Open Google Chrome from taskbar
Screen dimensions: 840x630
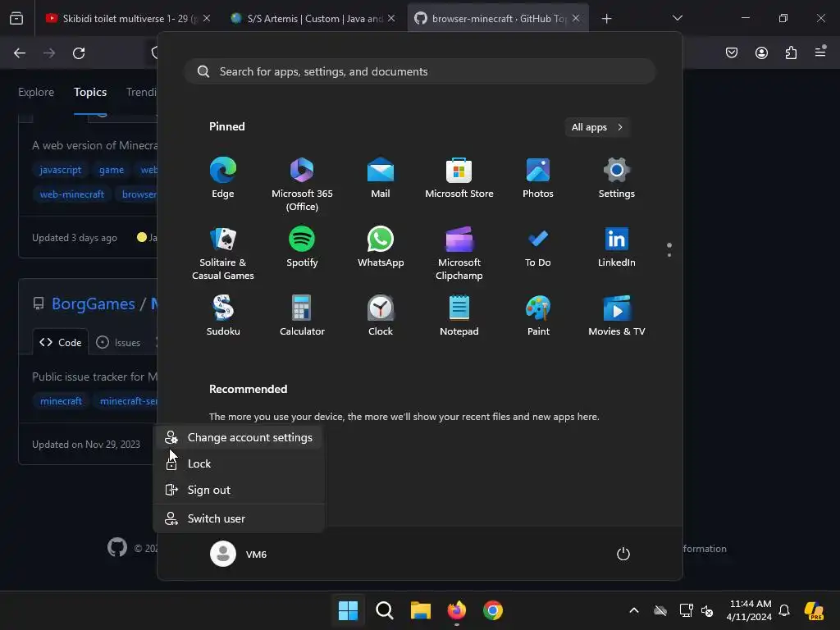[x=493, y=610]
